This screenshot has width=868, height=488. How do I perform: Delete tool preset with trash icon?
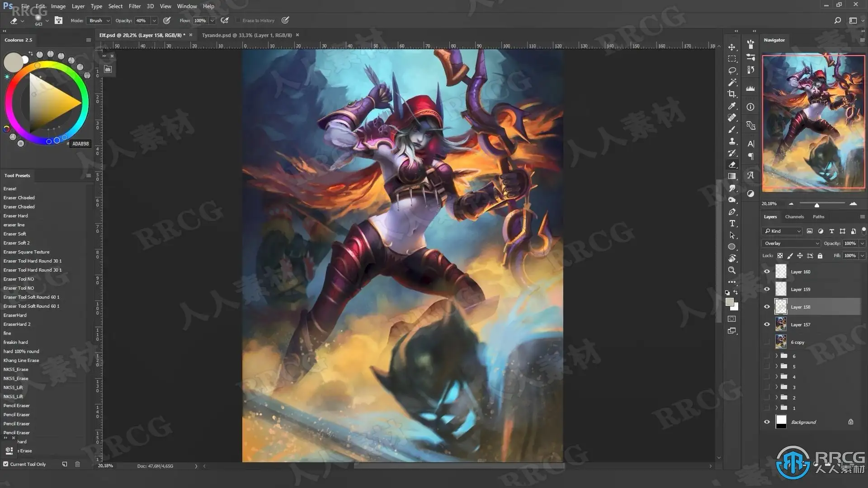[77, 464]
